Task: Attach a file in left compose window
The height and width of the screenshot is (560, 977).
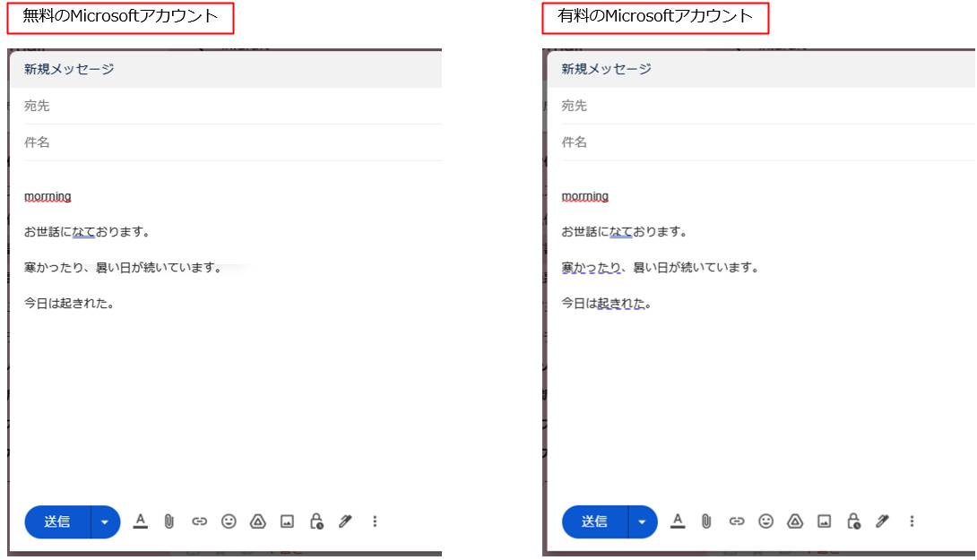Action: pyautogui.click(x=169, y=521)
